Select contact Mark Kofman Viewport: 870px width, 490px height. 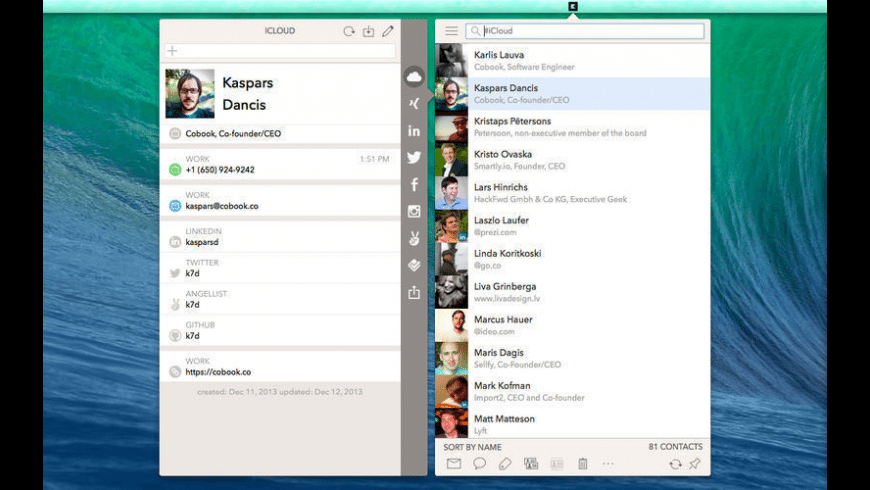click(x=572, y=391)
